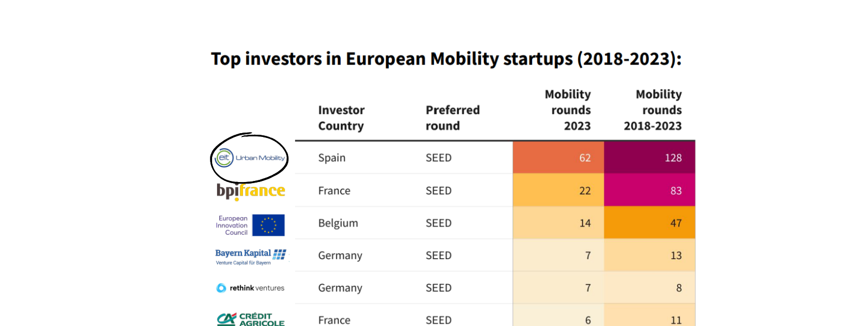
Task: Click the EIT Urban Mobility logo
Action: (250, 158)
